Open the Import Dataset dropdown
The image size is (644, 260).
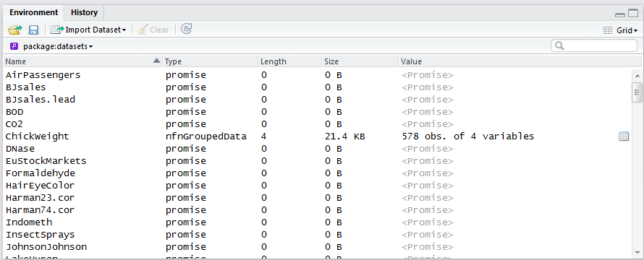88,30
